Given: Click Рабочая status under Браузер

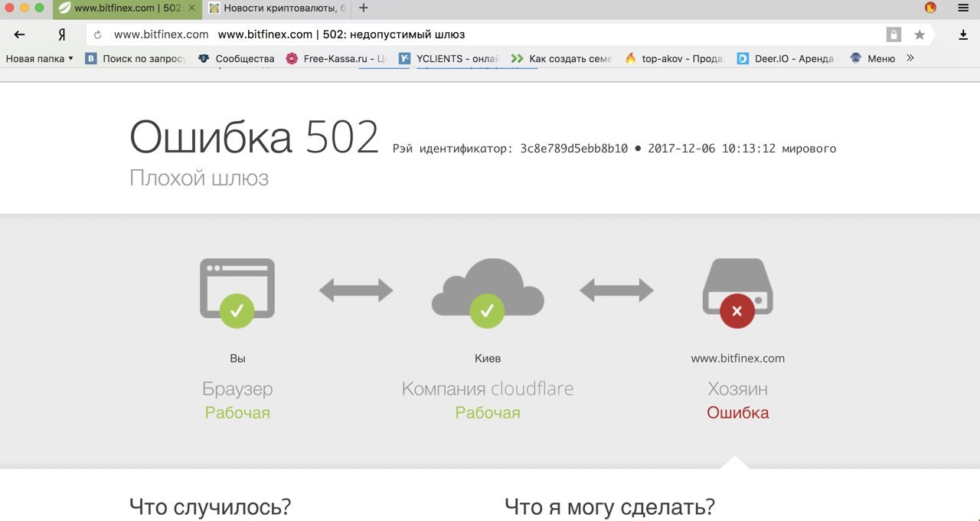Looking at the screenshot, I should [237, 413].
